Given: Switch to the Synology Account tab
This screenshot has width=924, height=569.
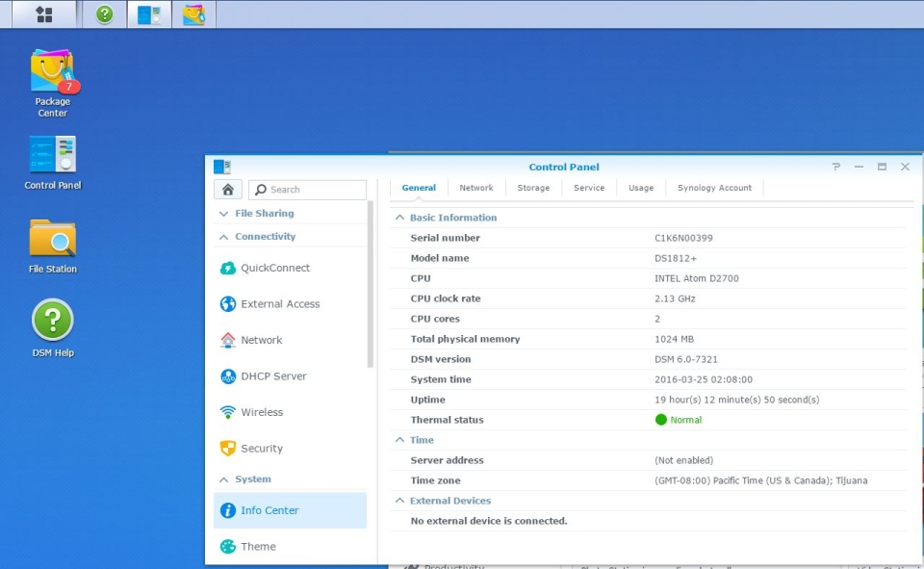Looking at the screenshot, I should click(714, 188).
